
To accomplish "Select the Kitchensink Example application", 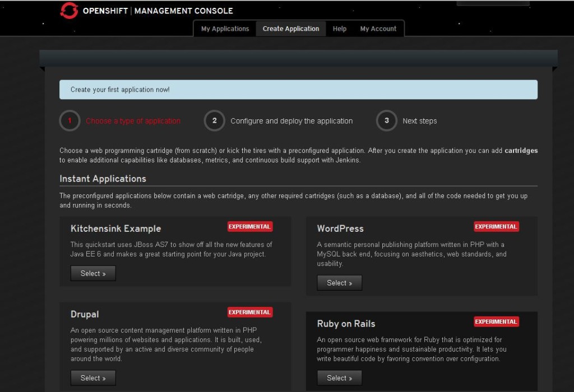I will [93, 273].
